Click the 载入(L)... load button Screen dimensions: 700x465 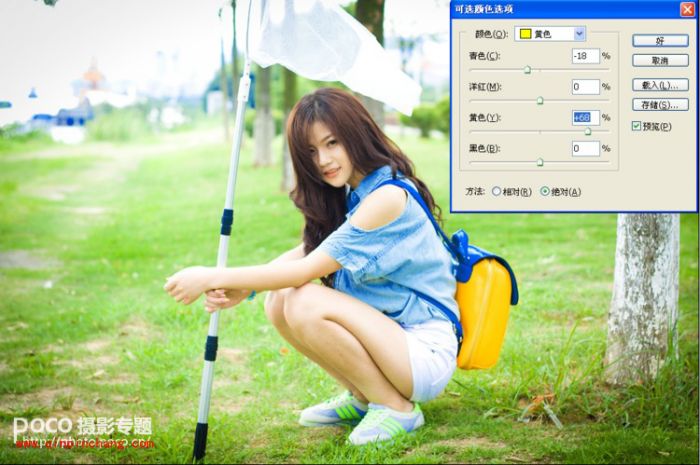tap(660, 85)
